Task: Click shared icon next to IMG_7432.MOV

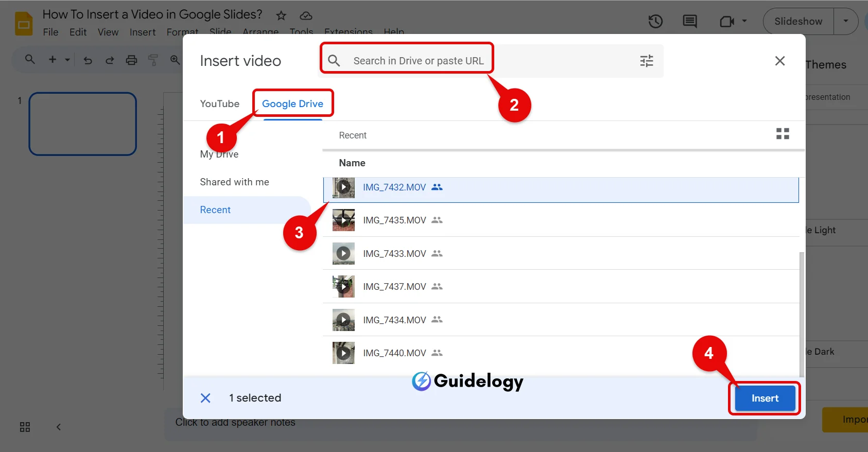Action: (x=437, y=187)
